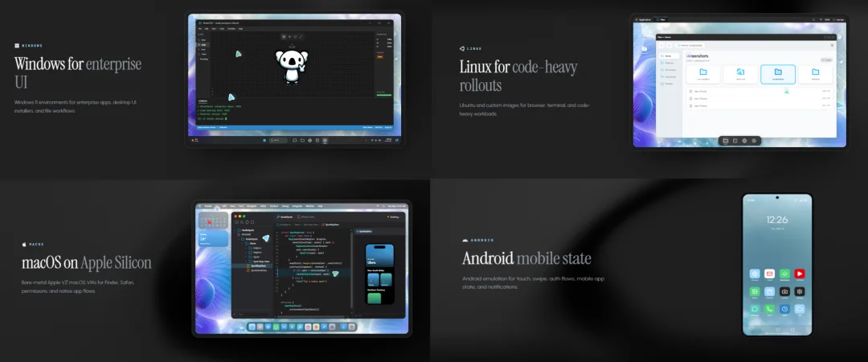Open the Help menu in CAD window
Screen dimensions: 868x362
[240, 29]
